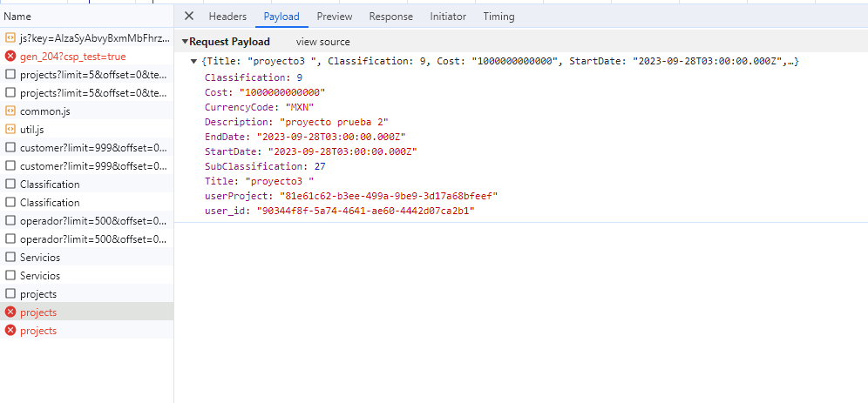Click the user_id value in payload
The image size is (868, 403).
pos(365,212)
